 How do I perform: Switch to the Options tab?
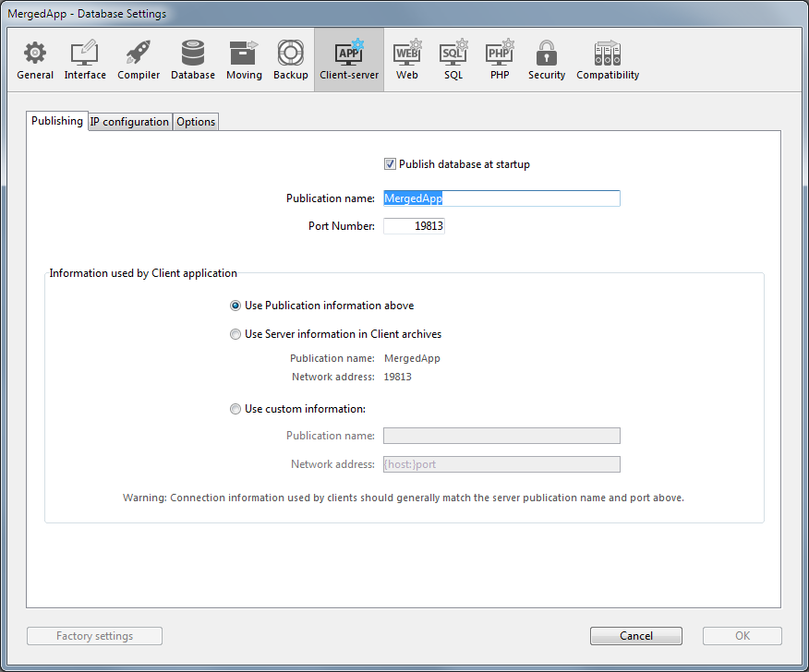[x=196, y=122]
